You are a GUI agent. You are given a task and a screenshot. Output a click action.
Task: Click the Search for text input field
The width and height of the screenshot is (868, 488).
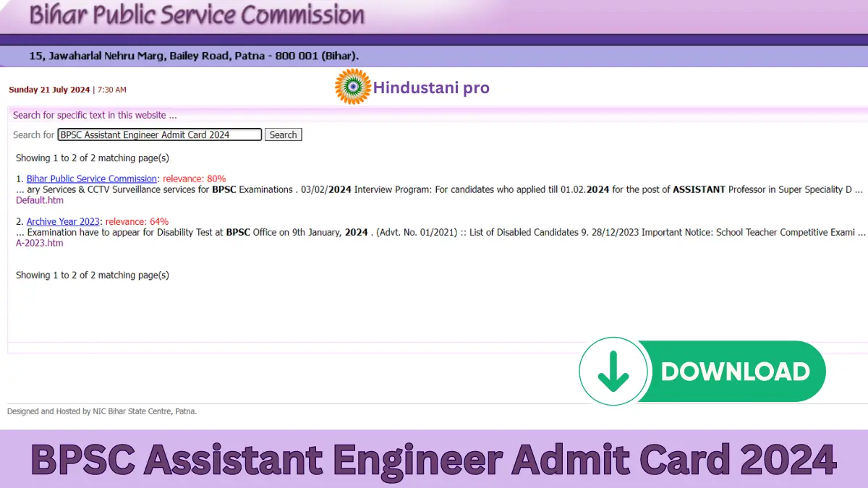click(x=160, y=134)
